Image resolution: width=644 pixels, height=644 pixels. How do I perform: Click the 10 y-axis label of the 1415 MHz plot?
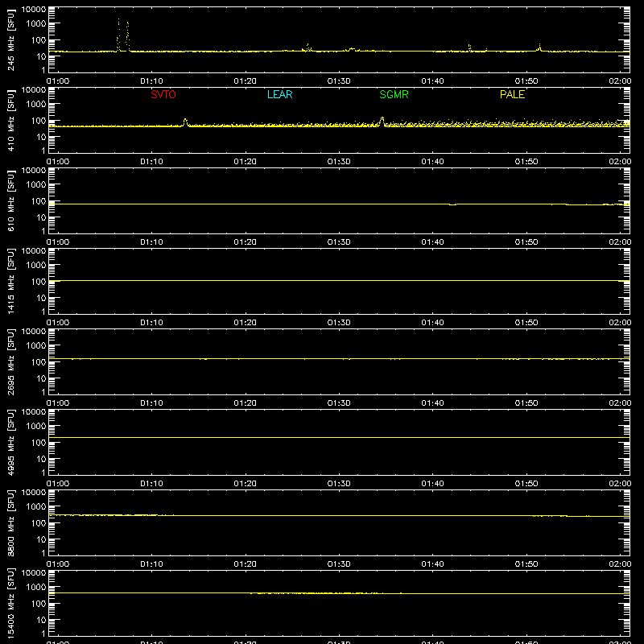click(x=41, y=298)
